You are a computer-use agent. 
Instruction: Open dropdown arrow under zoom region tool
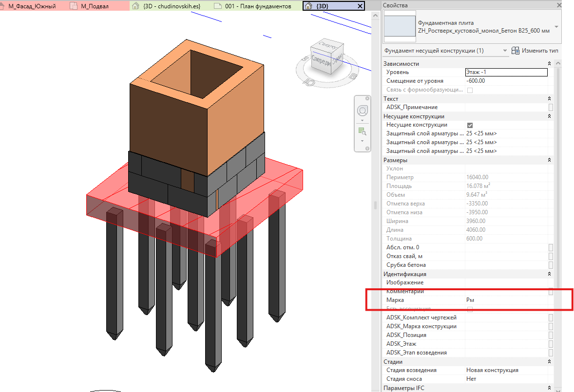(363, 141)
